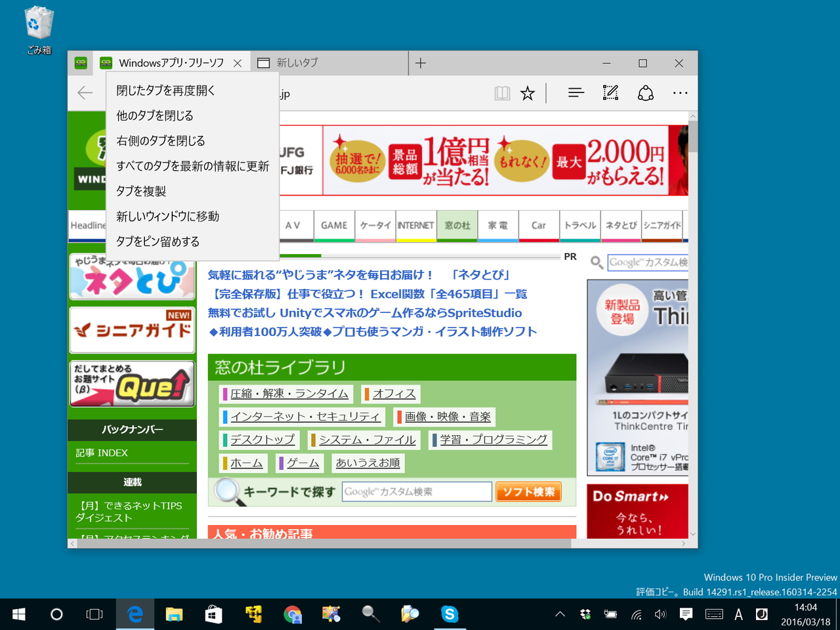
Task: Choose 他のタブを閉じる from context menu
Action: (x=154, y=115)
